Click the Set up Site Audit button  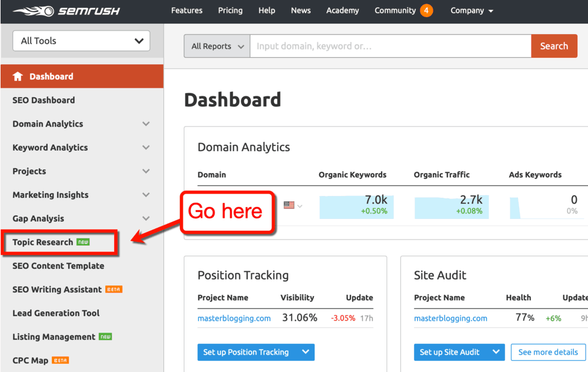[452, 352]
